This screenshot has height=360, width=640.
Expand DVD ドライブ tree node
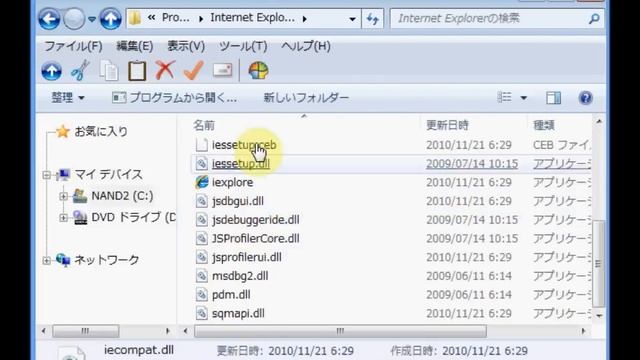click(x=63, y=218)
